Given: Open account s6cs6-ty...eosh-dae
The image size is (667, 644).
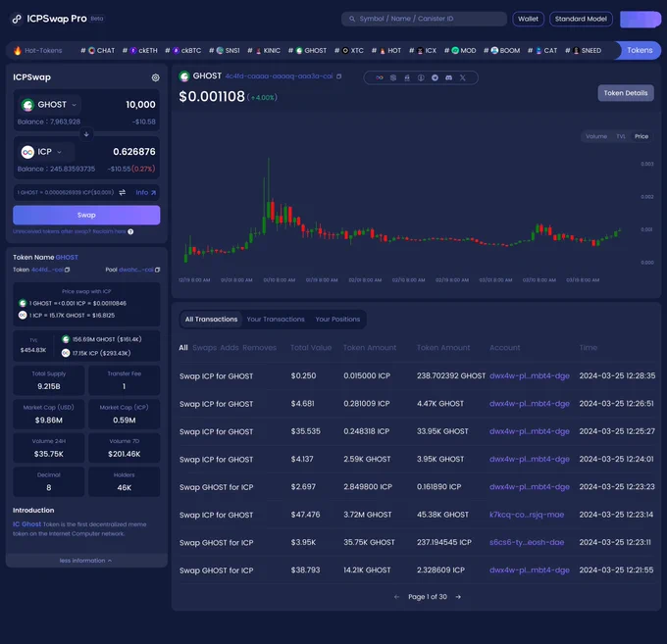Looking at the screenshot, I should point(527,542).
